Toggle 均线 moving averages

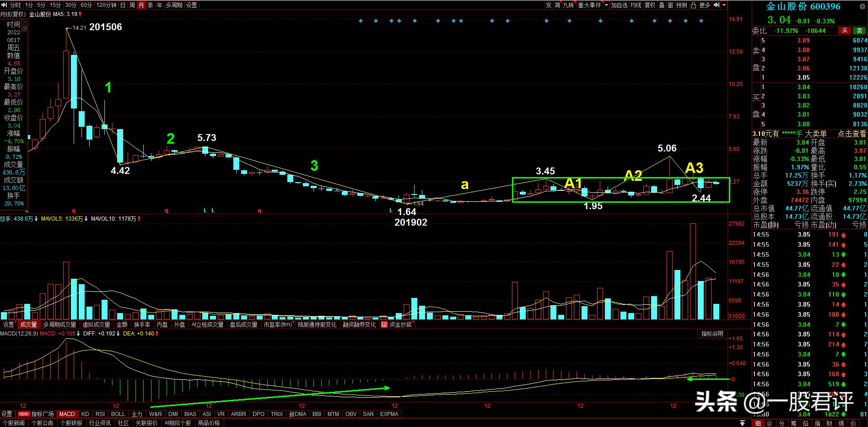click(x=636, y=5)
